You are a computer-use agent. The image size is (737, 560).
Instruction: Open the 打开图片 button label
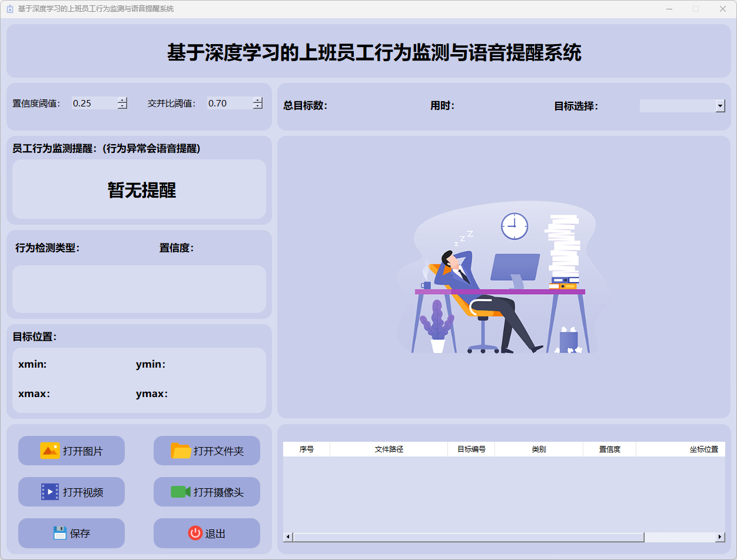pos(83,451)
